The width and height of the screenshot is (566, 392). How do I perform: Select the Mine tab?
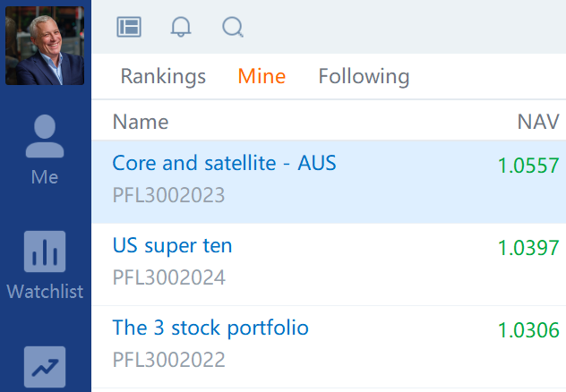coord(262,76)
